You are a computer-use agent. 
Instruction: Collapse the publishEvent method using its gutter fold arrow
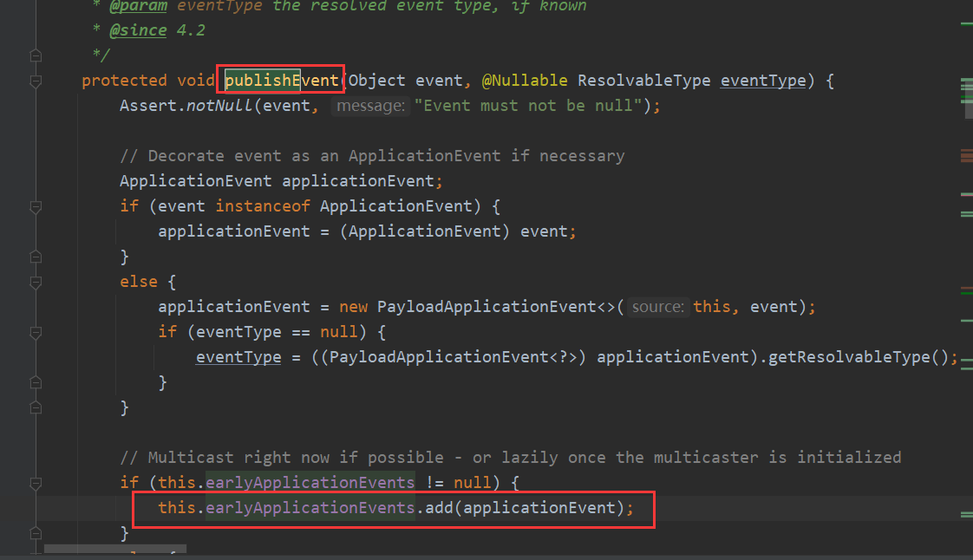coord(35,80)
